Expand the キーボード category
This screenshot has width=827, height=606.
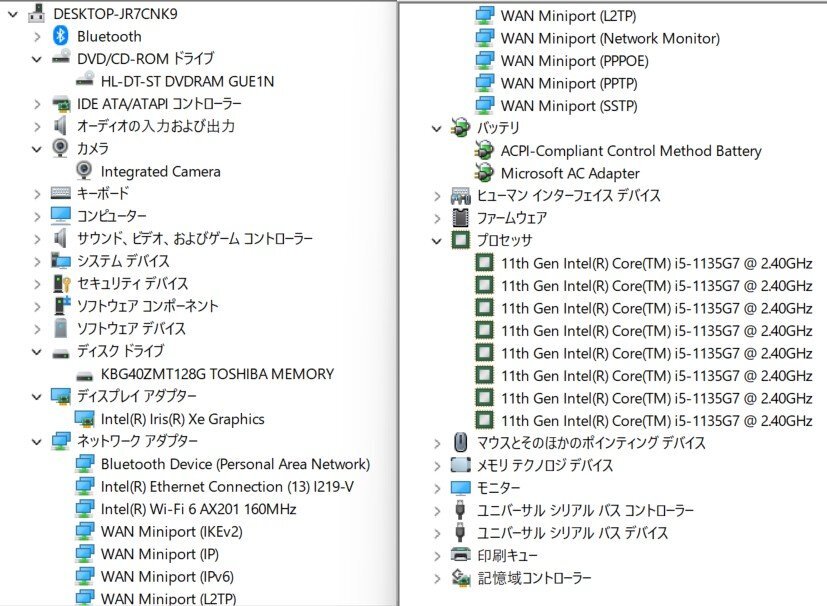37,194
